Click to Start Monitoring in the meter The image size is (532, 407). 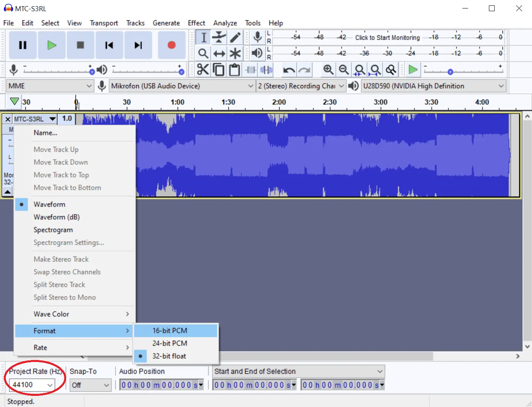(x=387, y=37)
